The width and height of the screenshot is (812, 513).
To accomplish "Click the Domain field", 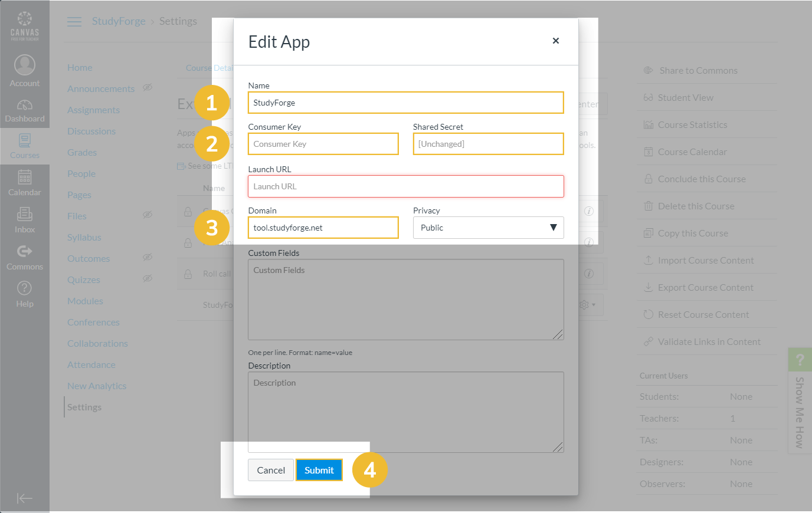I will (323, 228).
